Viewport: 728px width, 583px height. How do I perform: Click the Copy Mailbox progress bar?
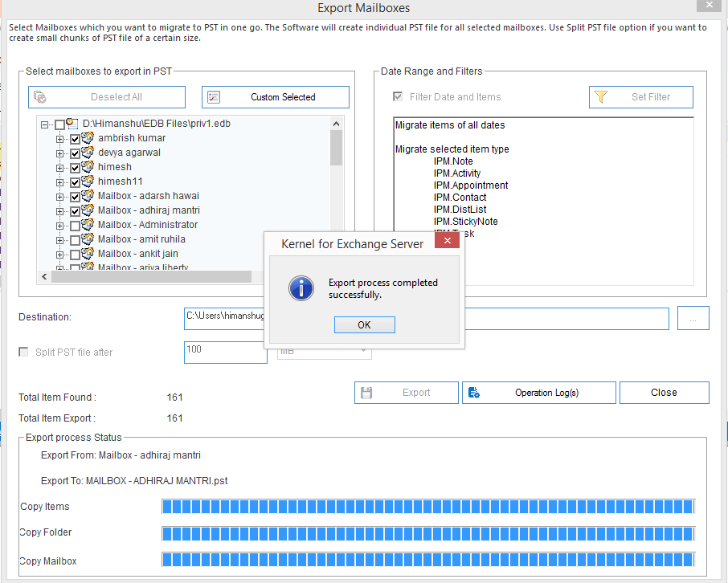coord(428,560)
